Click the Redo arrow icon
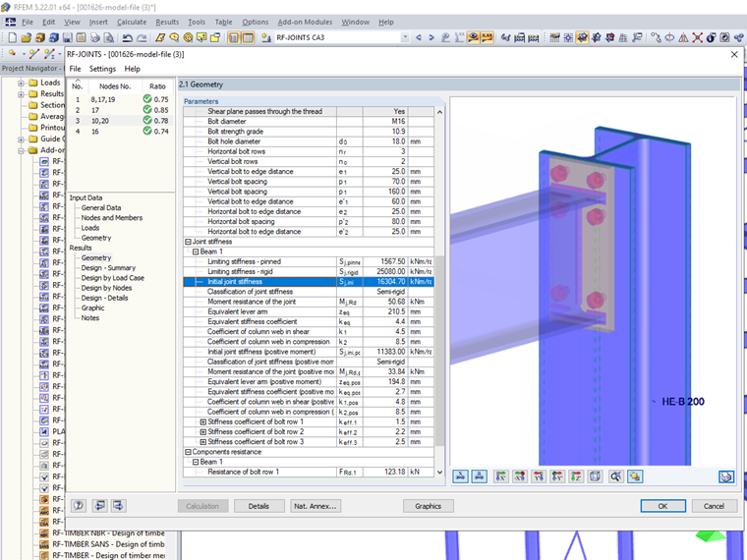The image size is (747, 560). [142, 37]
